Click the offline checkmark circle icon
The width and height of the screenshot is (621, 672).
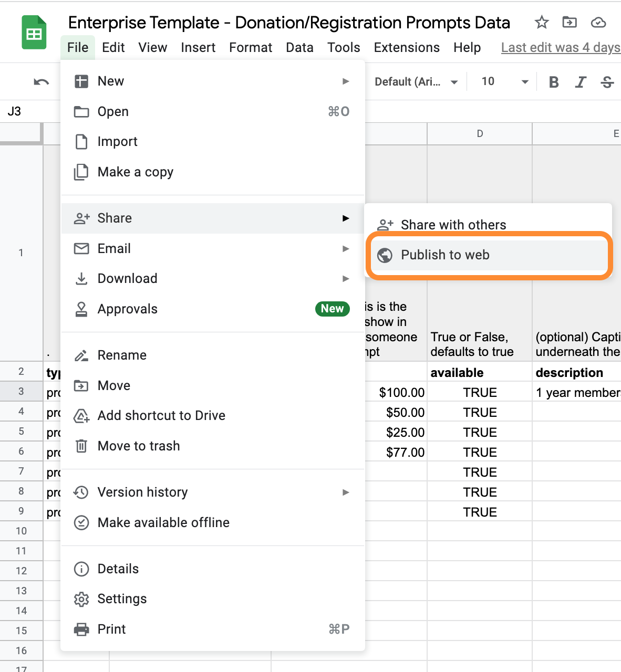click(x=81, y=523)
